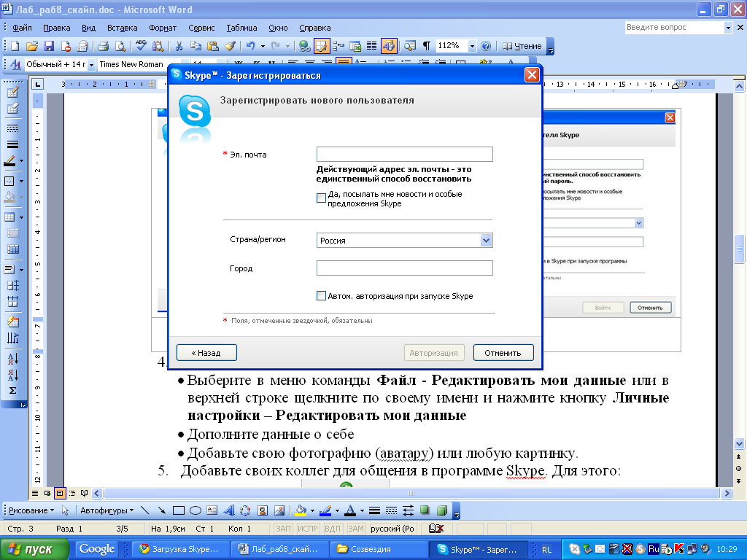
Task: Show nonprinting paragraph marks
Action: coord(426,46)
